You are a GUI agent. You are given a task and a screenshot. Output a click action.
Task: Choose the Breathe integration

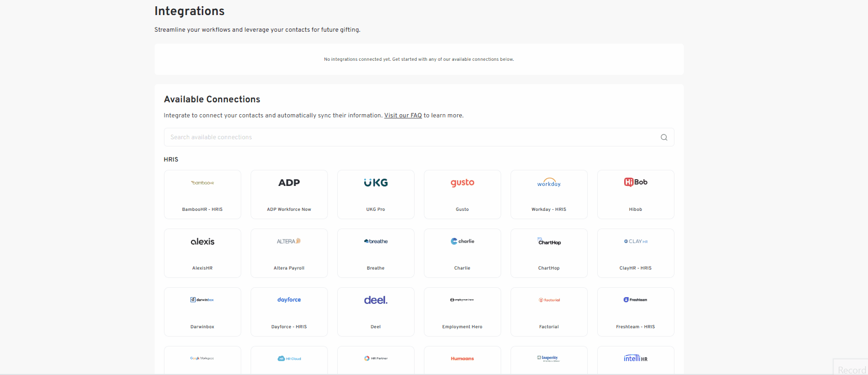(x=376, y=253)
